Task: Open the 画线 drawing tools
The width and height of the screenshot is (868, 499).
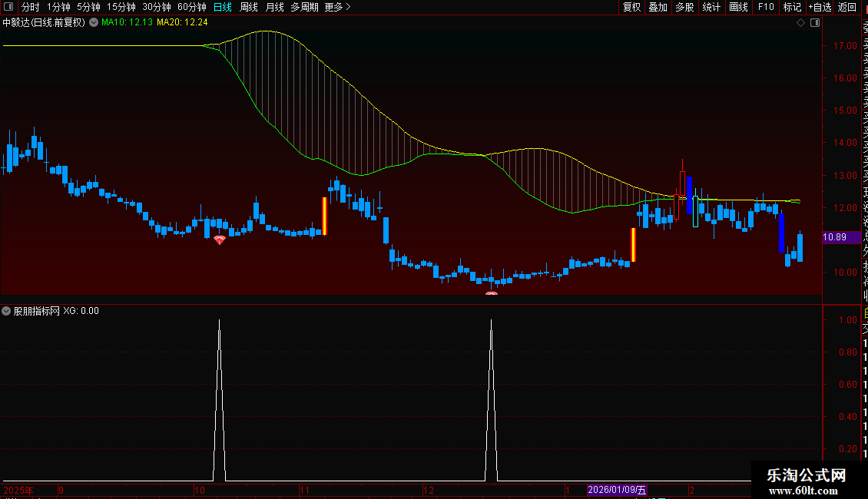Action: pyautogui.click(x=738, y=7)
